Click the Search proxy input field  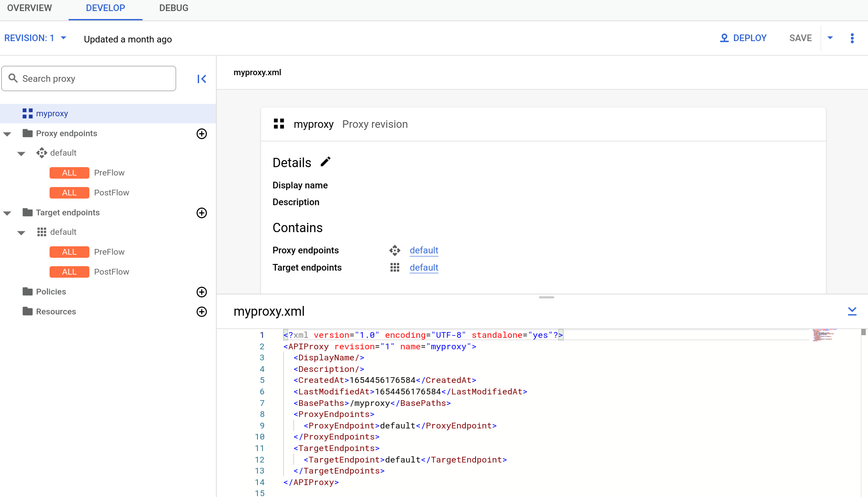(89, 78)
